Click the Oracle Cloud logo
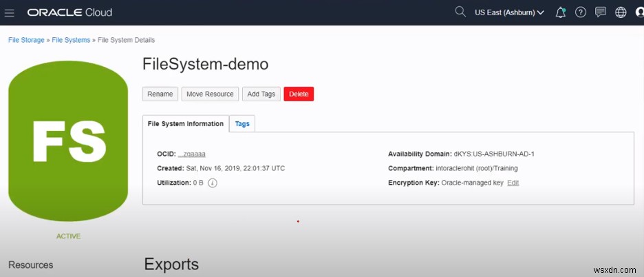 click(x=69, y=13)
